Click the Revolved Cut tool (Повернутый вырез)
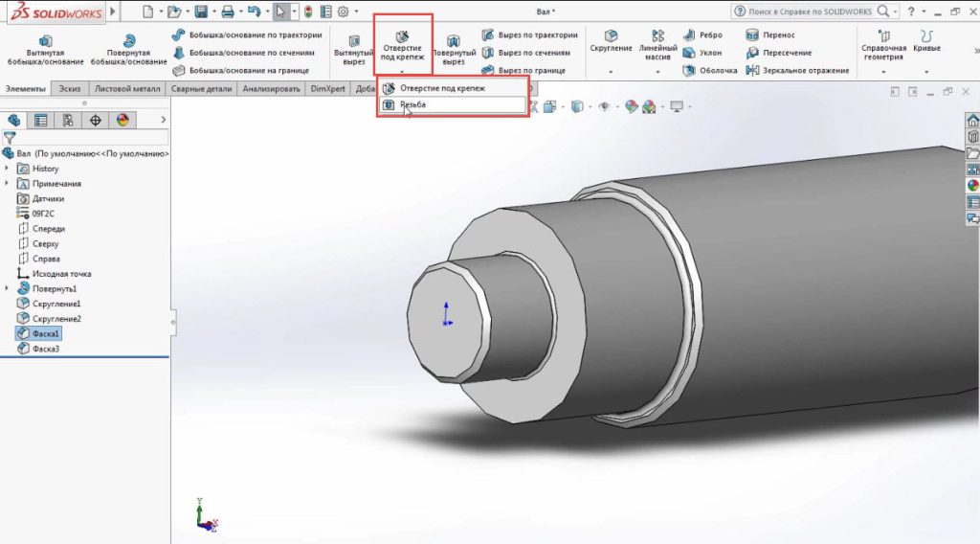This screenshot has height=544, width=980. coord(453,50)
